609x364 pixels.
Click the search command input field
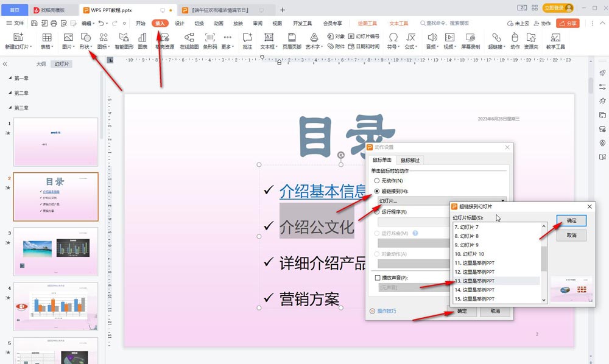[448, 23]
